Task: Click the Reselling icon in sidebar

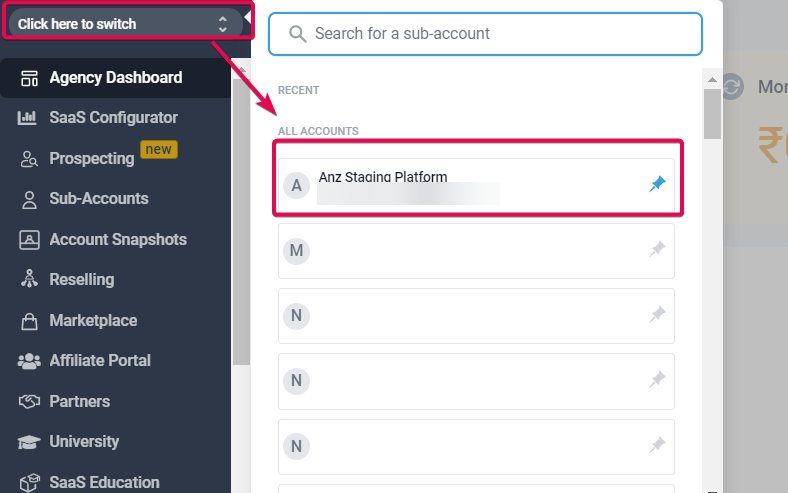Action: click(29, 280)
